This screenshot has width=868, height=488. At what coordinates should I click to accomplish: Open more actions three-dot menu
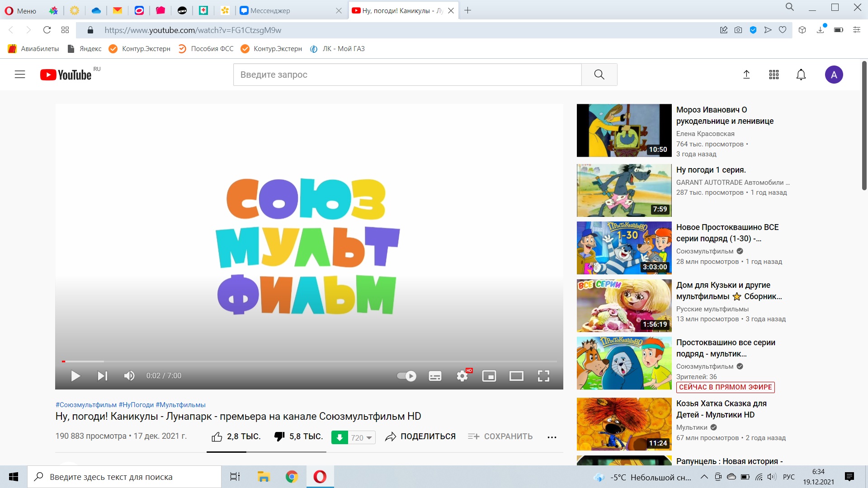pyautogui.click(x=552, y=437)
